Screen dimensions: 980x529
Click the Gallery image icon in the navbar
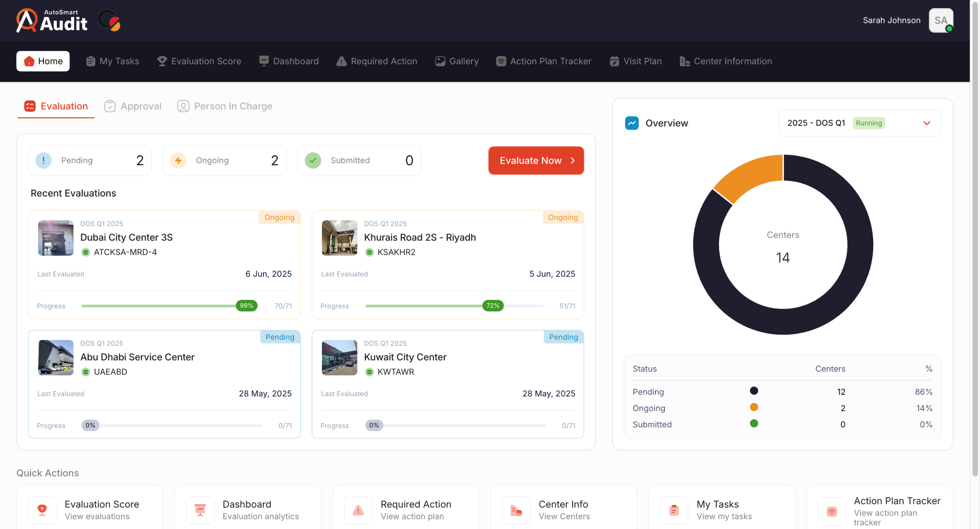coord(440,61)
